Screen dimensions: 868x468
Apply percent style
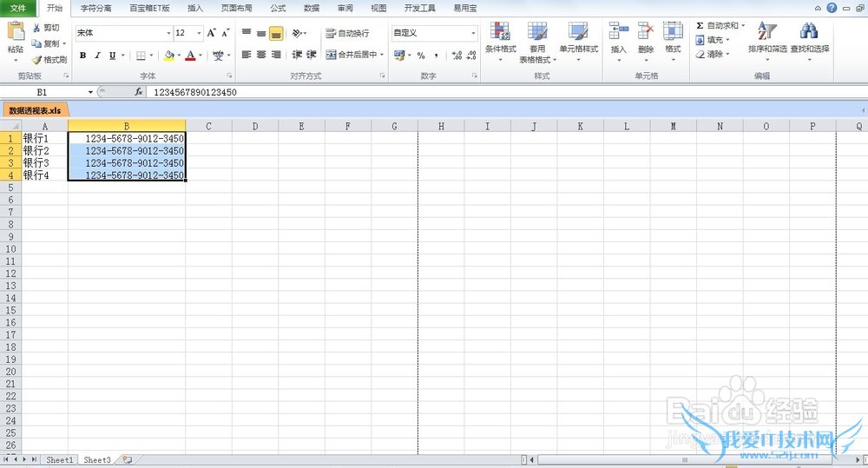421,55
